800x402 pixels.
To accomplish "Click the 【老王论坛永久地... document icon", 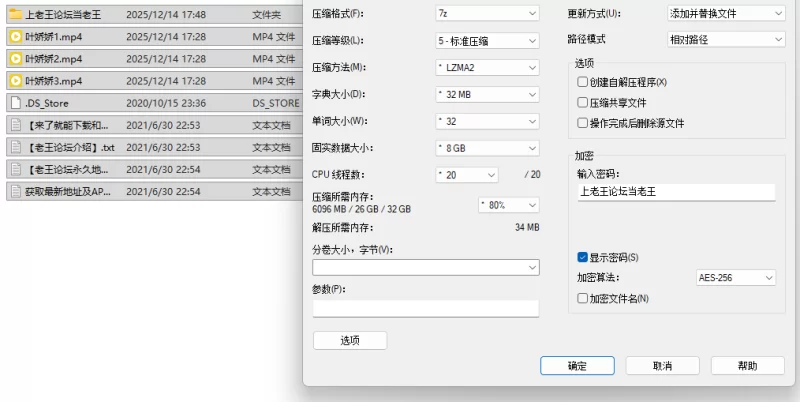I will 16,169.
